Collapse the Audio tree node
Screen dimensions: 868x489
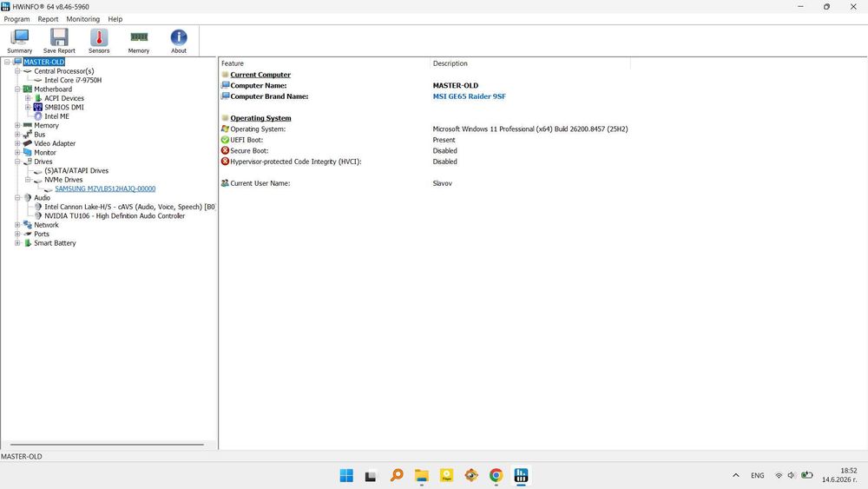point(17,198)
